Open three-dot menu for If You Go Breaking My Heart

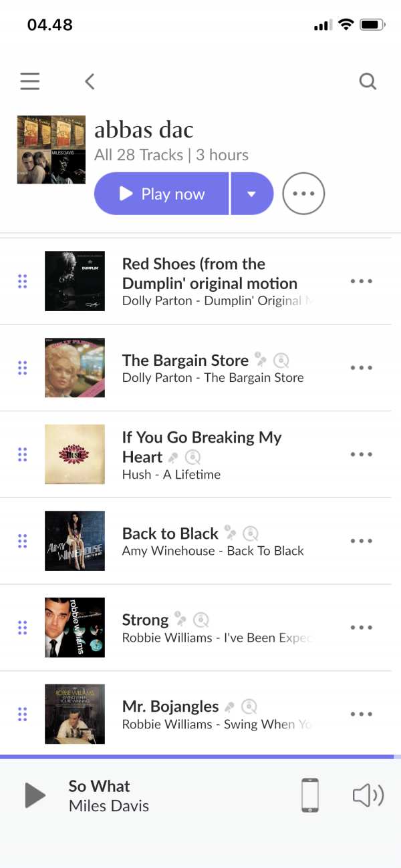tap(361, 454)
